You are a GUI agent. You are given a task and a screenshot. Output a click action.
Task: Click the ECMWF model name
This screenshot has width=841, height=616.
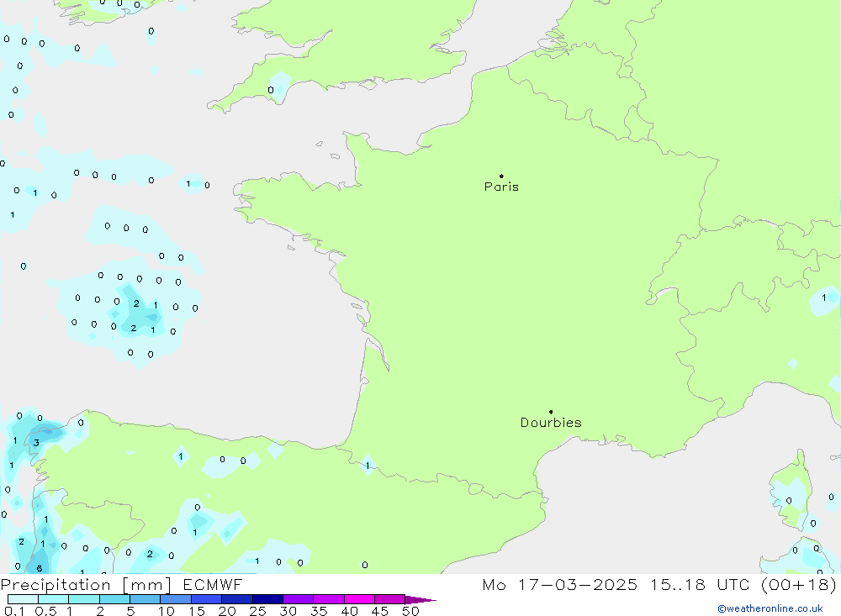[213, 585]
